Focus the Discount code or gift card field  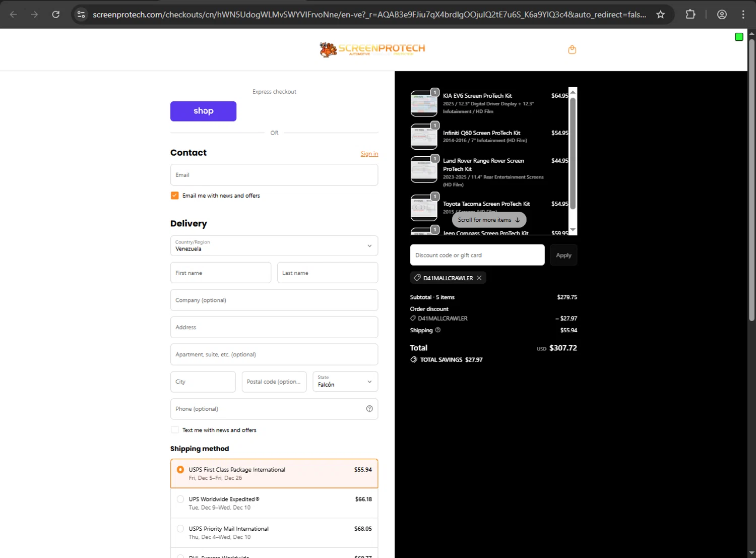click(477, 255)
